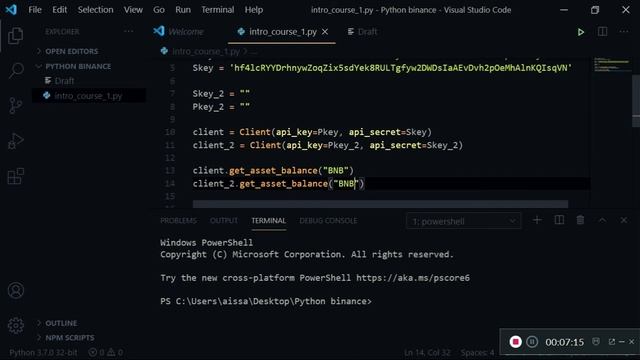Open the File menu
This screenshot has height=360, width=640.
click(35, 10)
